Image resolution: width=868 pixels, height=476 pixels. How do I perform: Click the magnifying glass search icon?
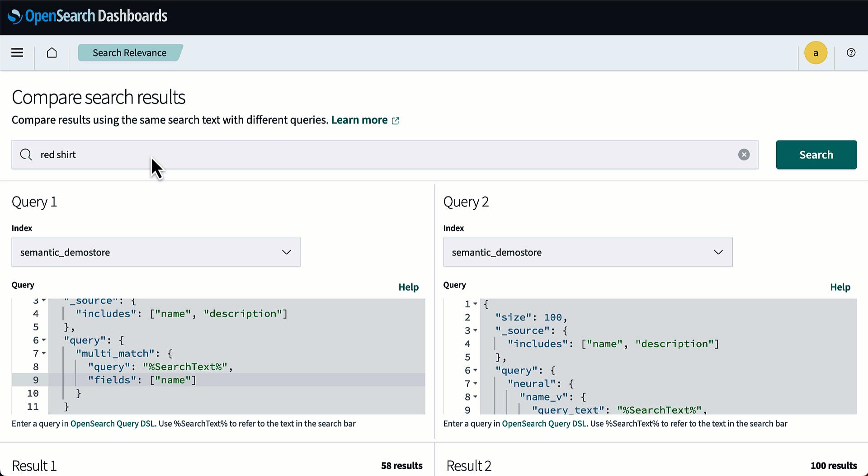26,155
